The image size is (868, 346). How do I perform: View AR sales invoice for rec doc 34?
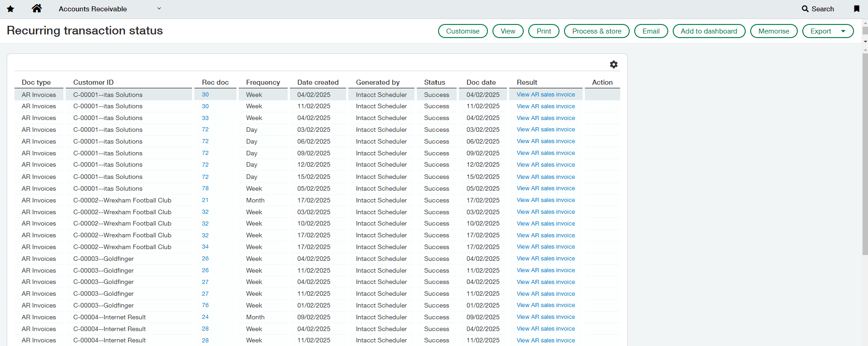coord(546,247)
